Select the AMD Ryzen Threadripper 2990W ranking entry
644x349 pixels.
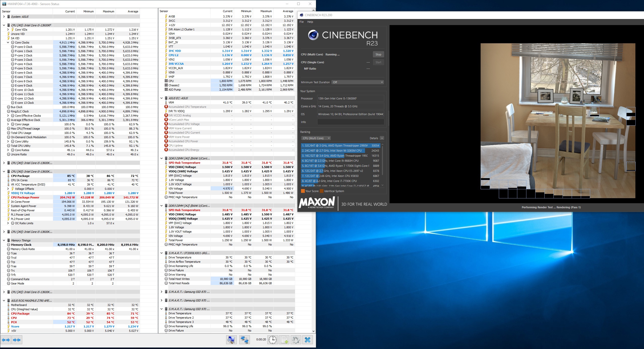(x=340, y=146)
